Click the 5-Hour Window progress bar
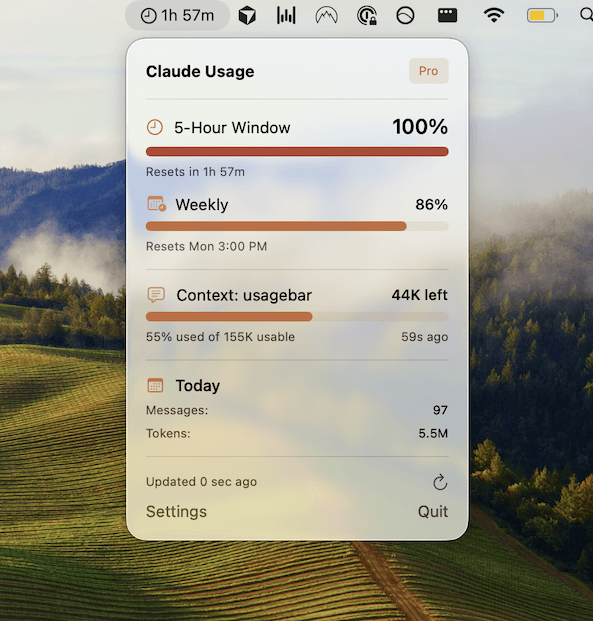593x621 pixels. [x=297, y=151]
